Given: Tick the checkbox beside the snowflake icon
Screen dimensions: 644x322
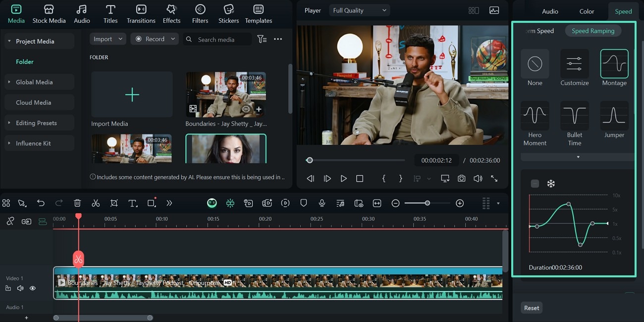Looking at the screenshot, I should coord(535,184).
